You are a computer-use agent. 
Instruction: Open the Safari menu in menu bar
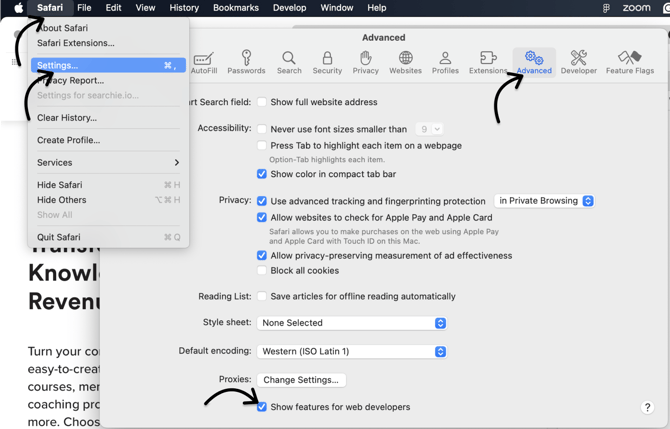pyautogui.click(x=50, y=8)
